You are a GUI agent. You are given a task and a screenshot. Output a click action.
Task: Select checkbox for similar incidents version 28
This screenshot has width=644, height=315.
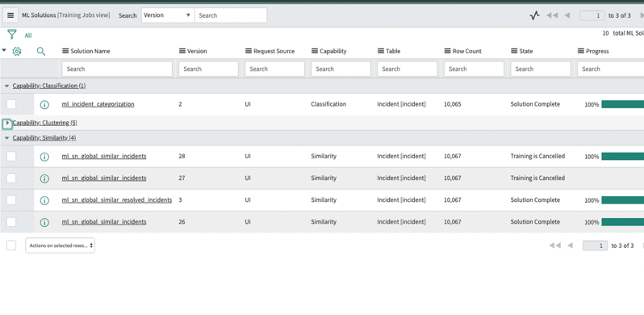(11, 156)
